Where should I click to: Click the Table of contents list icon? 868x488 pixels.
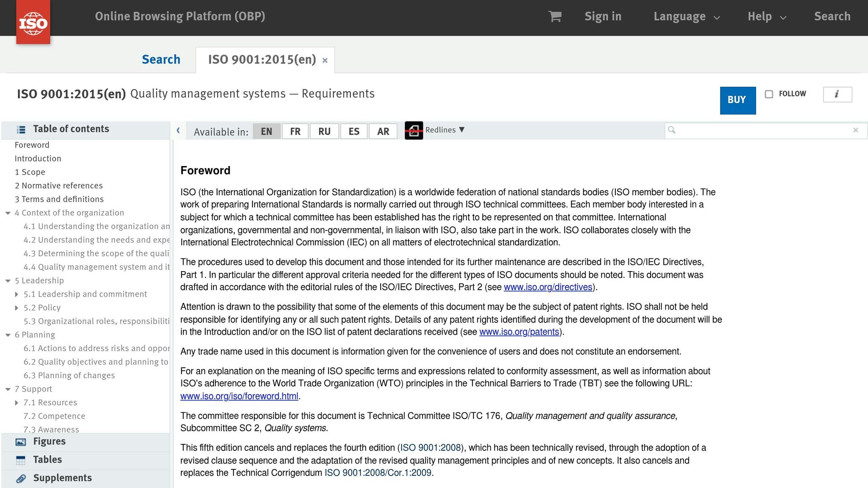click(x=21, y=130)
